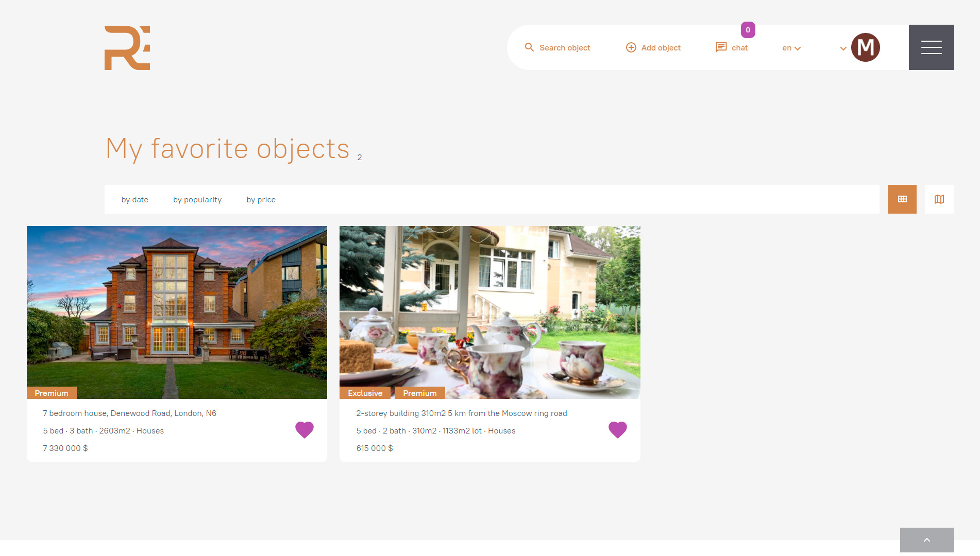Open 2-storey building Moscow ring road listing

[462, 413]
